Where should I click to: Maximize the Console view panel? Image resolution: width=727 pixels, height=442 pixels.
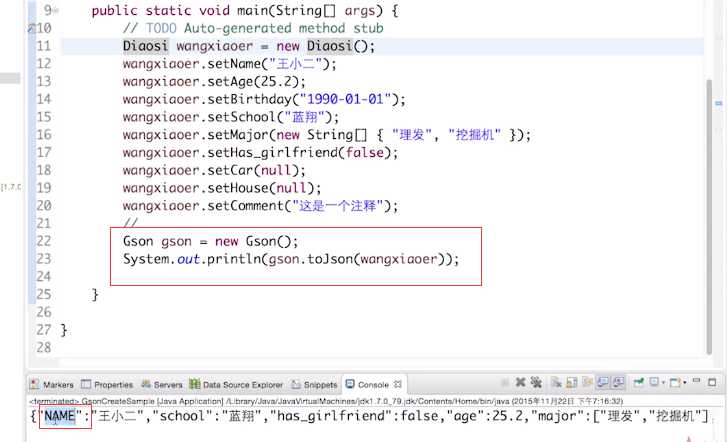(712, 382)
